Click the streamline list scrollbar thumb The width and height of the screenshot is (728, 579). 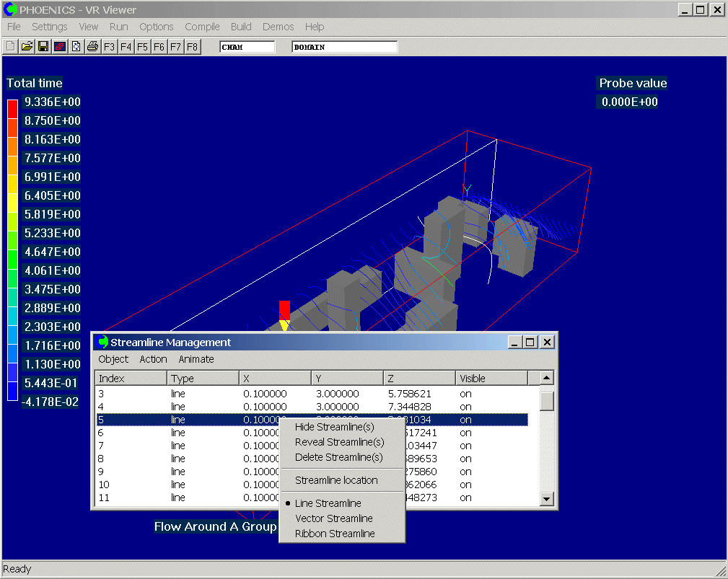[x=547, y=402]
